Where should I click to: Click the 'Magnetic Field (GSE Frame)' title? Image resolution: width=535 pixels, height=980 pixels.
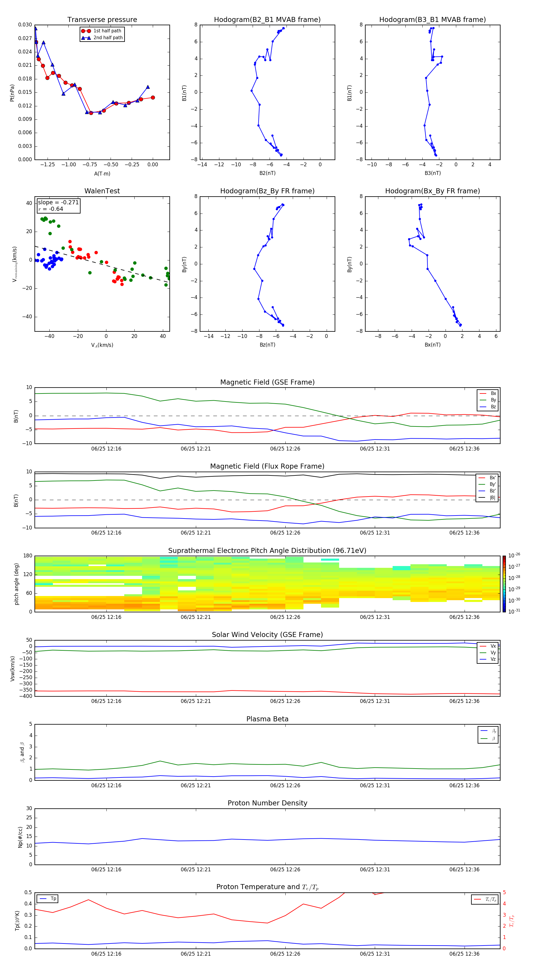(267, 382)
